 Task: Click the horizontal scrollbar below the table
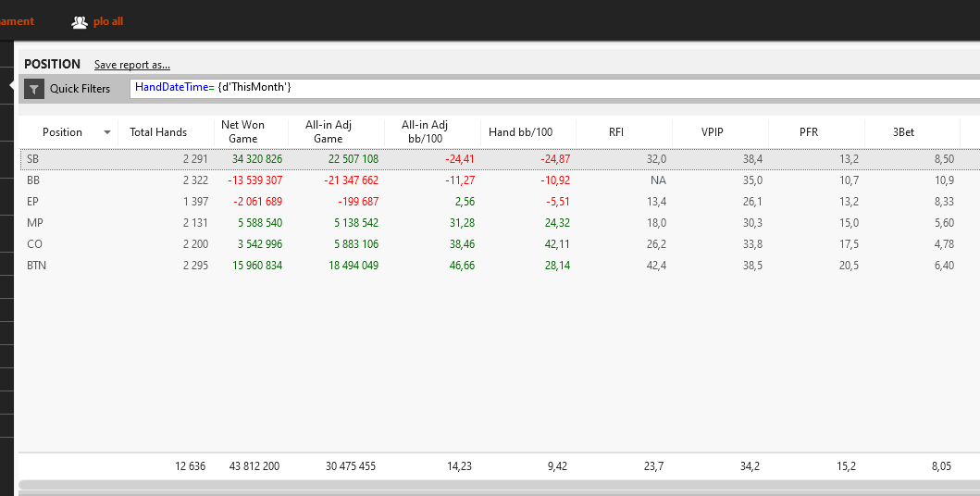[x=500, y=485]
